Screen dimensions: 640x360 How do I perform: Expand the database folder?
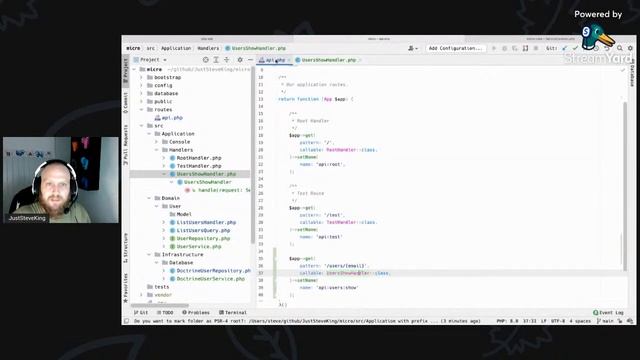pyautogui.click(x=142, y=93)
